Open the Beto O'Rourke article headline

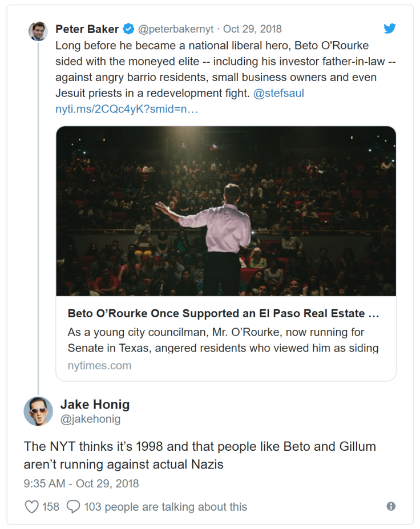pos(224,313)
